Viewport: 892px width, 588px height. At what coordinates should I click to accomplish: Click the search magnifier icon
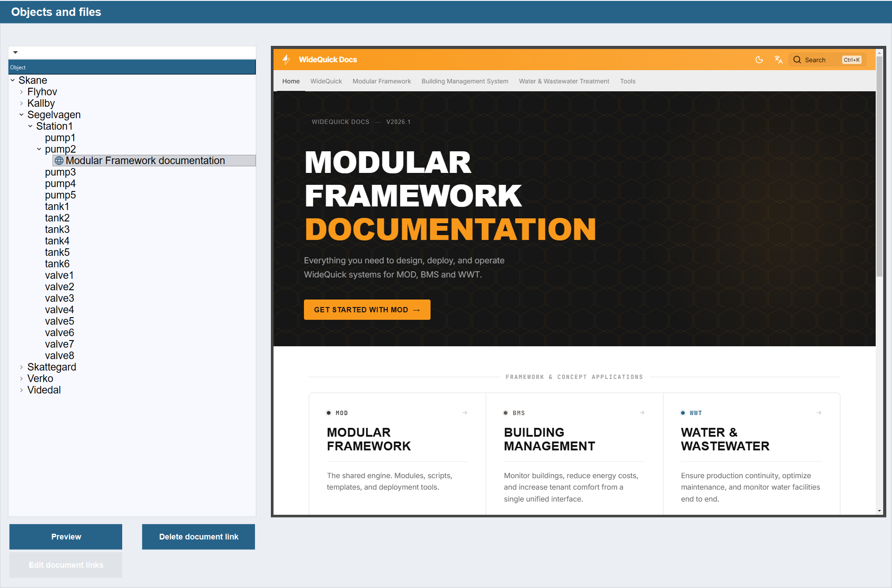(x=797, y=60)
